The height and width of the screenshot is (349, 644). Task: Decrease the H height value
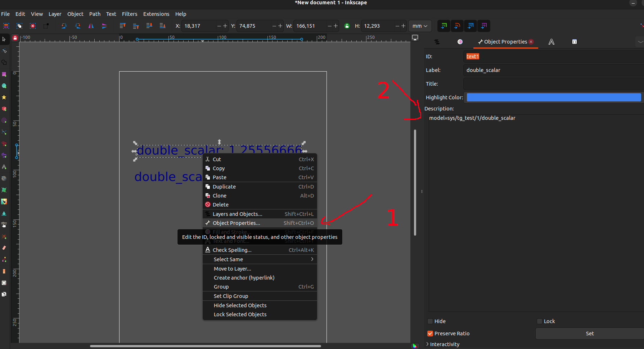coord(397,26)
